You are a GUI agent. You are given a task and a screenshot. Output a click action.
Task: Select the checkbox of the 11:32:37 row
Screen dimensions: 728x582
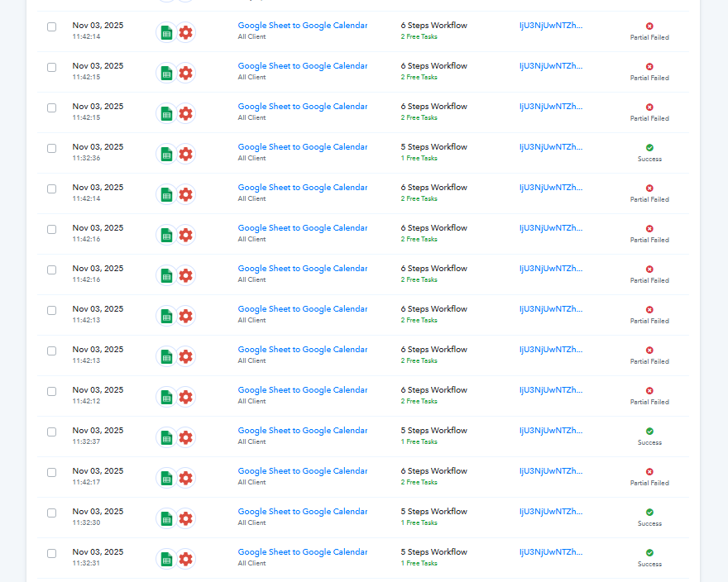click(51, 432)
